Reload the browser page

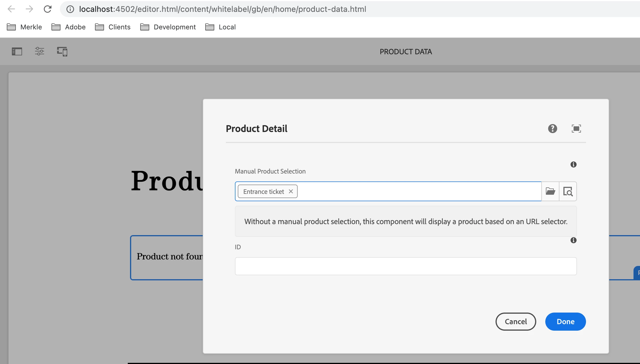(47, 9)
